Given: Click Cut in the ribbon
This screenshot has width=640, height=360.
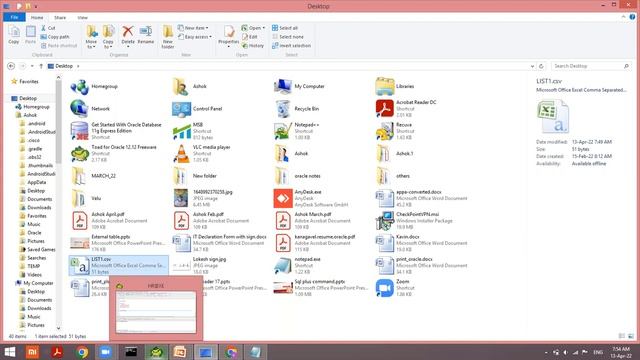Looking at the screenshot, I should coord(48,28).
